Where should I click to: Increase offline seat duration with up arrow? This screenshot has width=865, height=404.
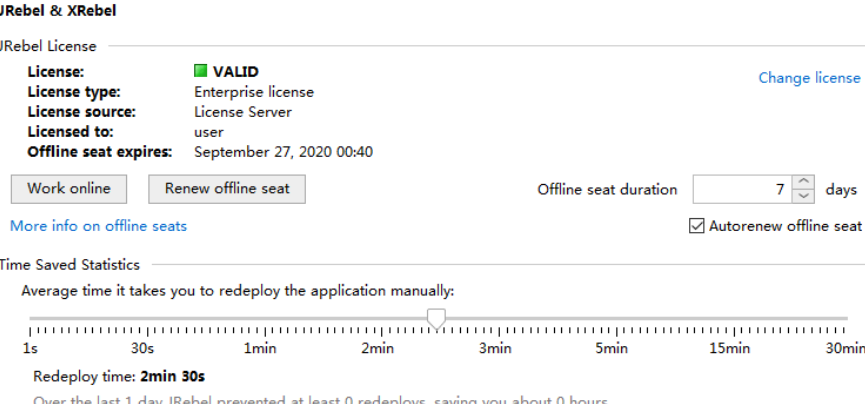[x=804, y=182]
